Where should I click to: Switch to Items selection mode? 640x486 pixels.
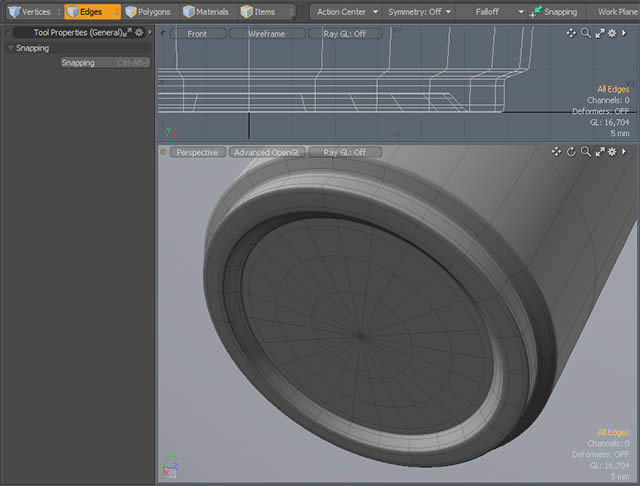pyautogui.click(x=266, y=12)
